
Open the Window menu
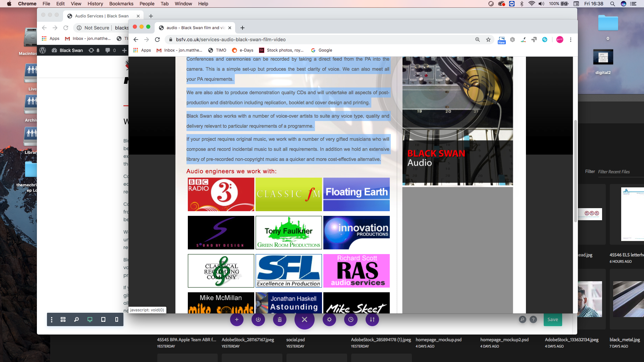pos(183,4)
